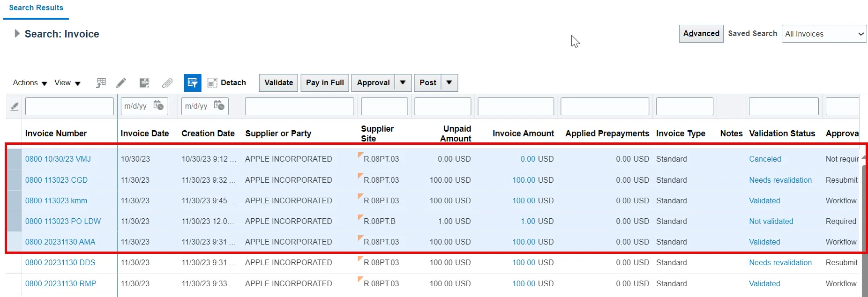Open the Invoice Date filter calendar picker
The image size is (868, 297).
pyautogui.click(x=158, y=106)
